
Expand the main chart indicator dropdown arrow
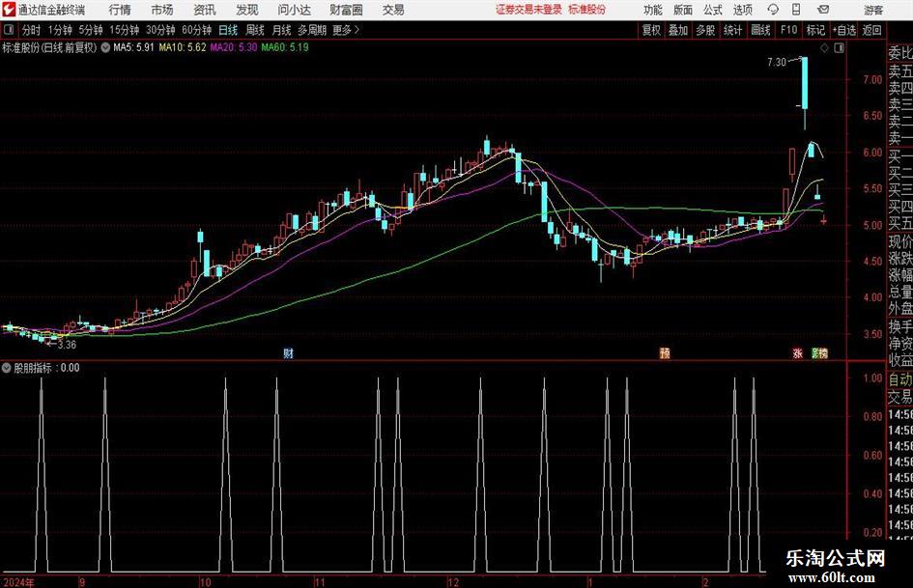pos(105,47)
